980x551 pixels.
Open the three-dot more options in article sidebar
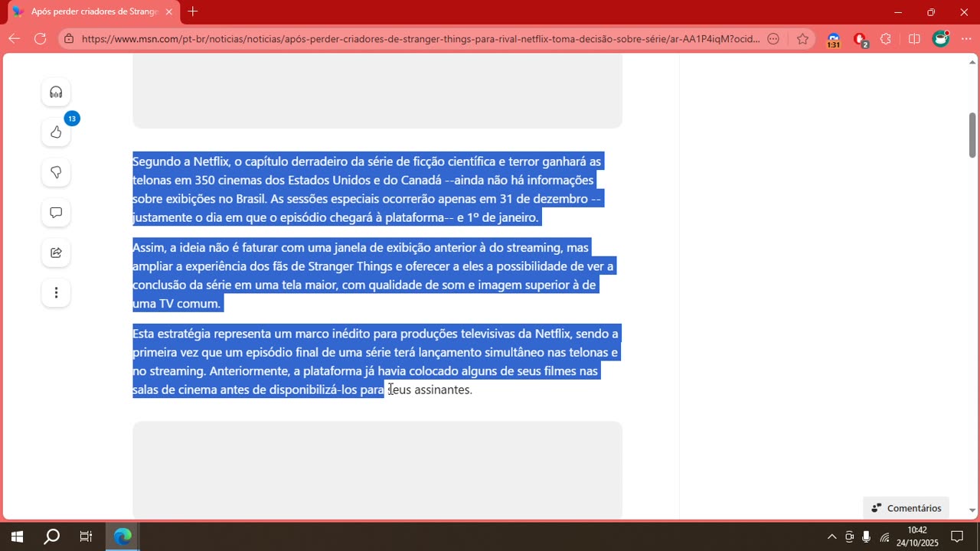56,292
